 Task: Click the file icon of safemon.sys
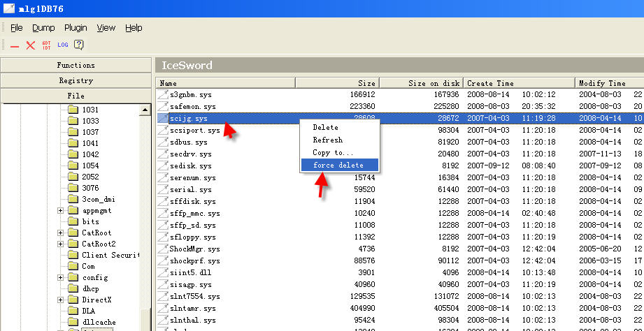pyautogui.click(x=163, y=107)
